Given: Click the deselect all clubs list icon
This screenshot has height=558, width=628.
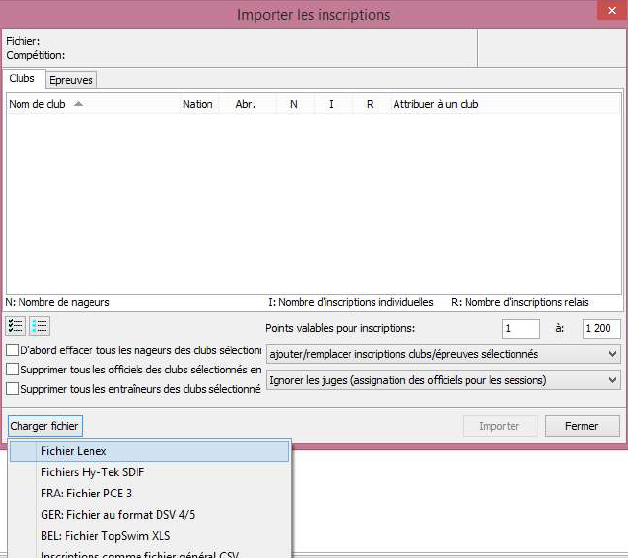Looking at the screenshot, I should click(x=39, y=326).
